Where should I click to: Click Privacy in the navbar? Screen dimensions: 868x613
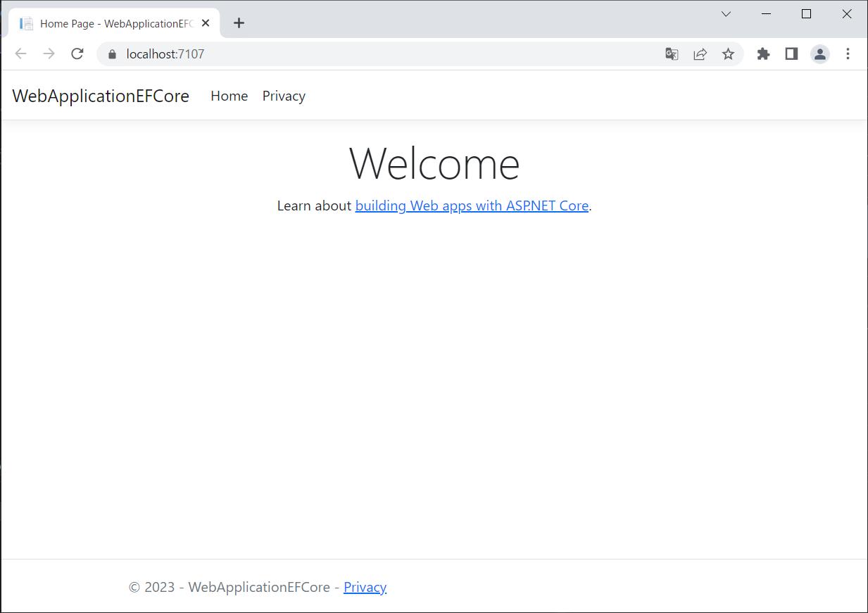point(284,96)
